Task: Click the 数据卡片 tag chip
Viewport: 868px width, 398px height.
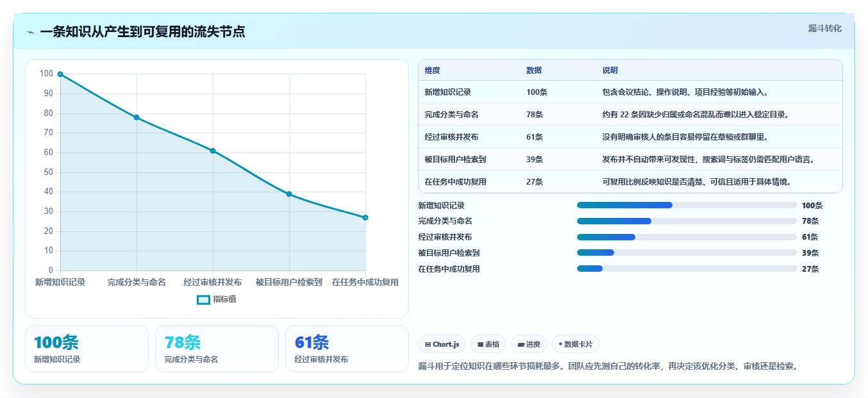Action: (x=576, y=344)
